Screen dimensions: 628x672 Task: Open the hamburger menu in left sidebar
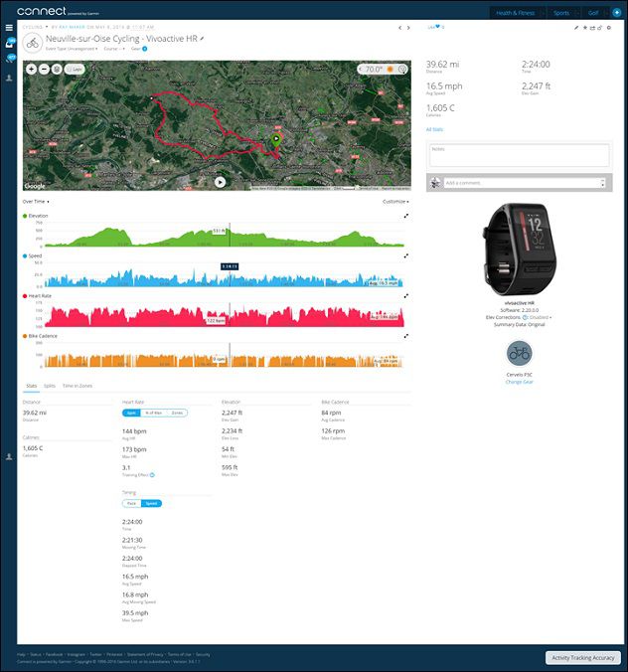coord(9,28)
